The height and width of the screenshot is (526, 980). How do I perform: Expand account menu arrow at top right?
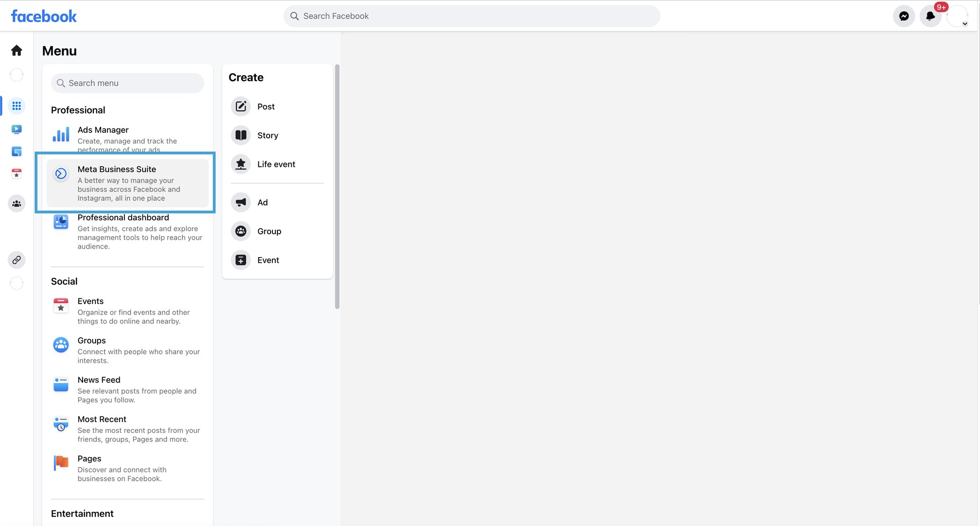tap(965, 24)
